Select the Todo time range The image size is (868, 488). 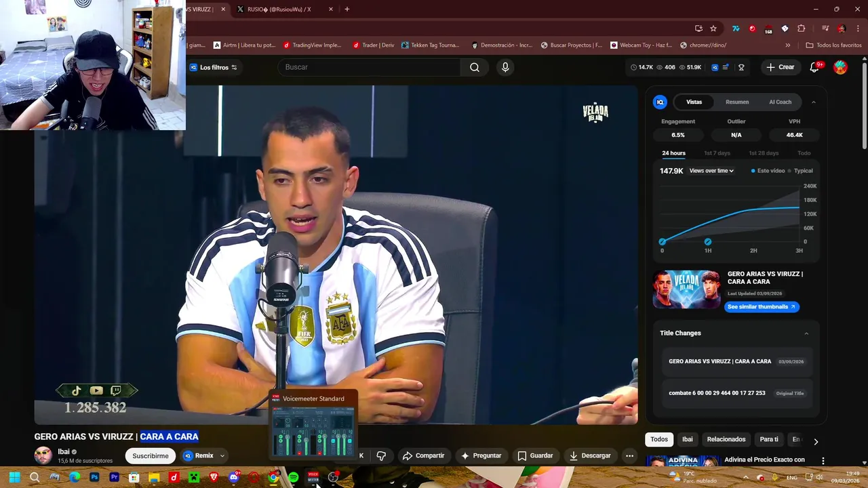(804, 153)
